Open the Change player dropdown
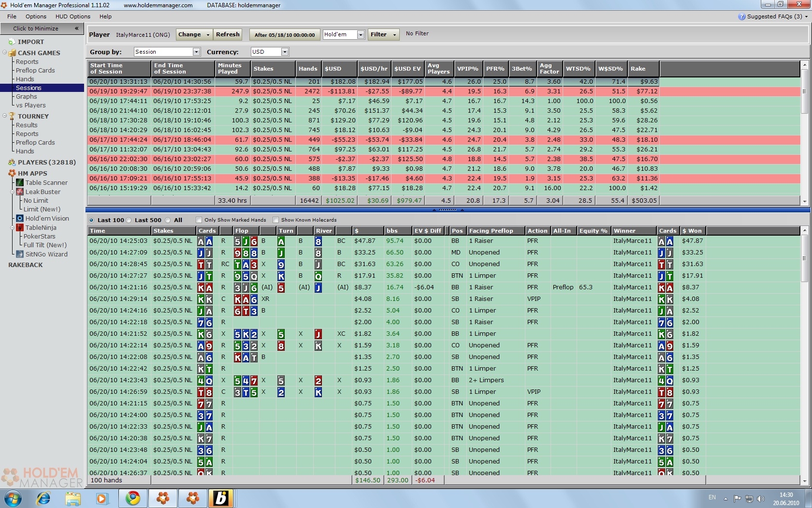 click(194, 34)
